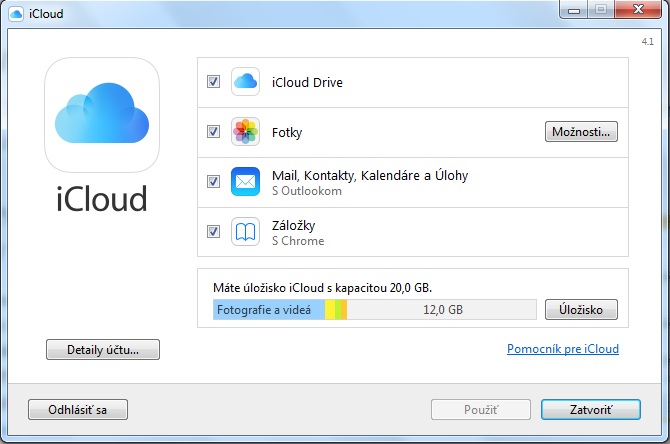Uncheck the iCloud Drive checkbox
The width and height of the screenshot is (670, 444).
pos(213,82)
